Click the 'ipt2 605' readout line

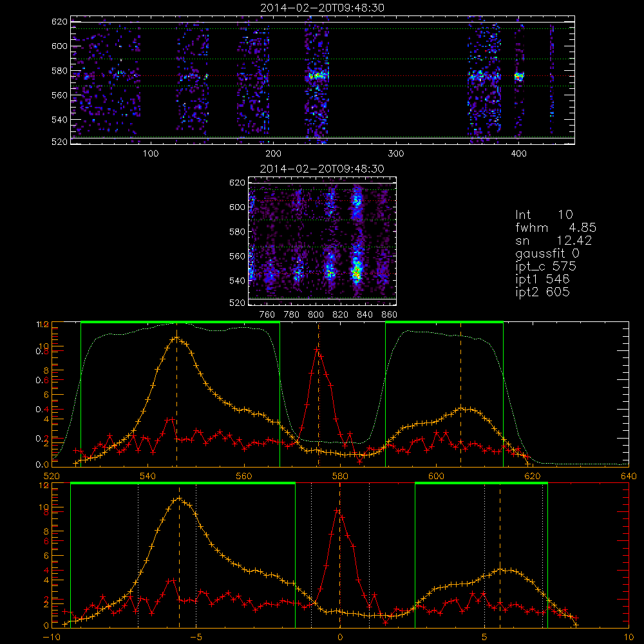click(542, 292)
